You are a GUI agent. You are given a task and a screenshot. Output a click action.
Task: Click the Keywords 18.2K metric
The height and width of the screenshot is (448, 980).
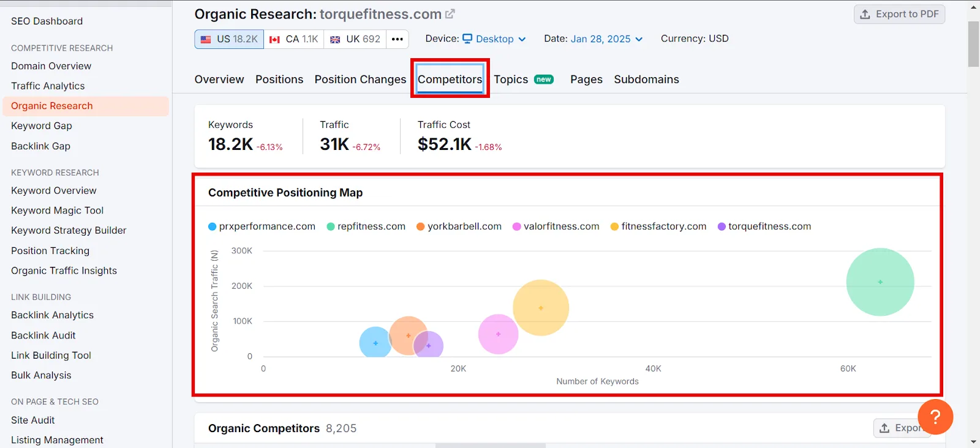(245, 136)
